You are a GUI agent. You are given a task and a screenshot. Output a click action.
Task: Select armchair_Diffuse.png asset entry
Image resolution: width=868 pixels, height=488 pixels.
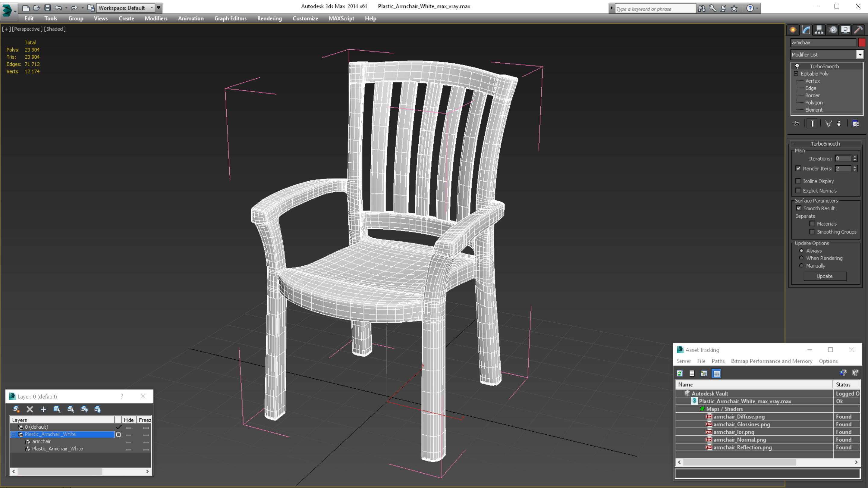point(739,417)
